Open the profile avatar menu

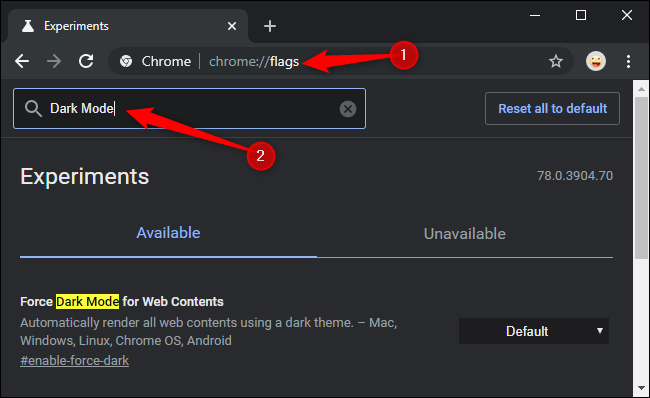pos(596,61)
